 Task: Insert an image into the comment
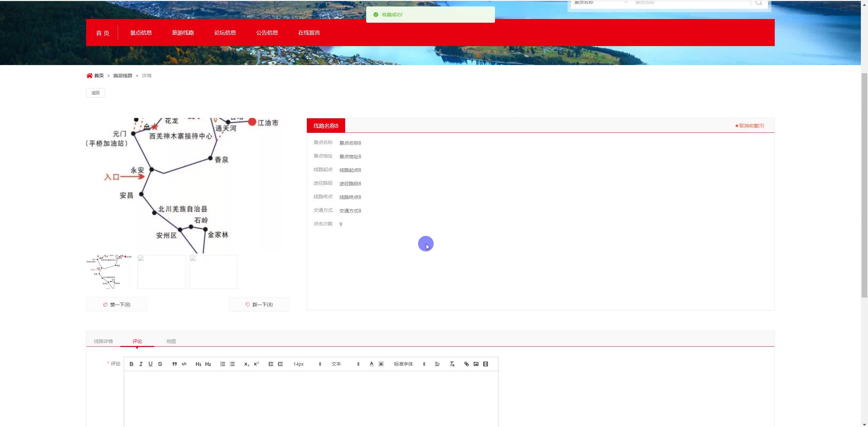[476, 364]
